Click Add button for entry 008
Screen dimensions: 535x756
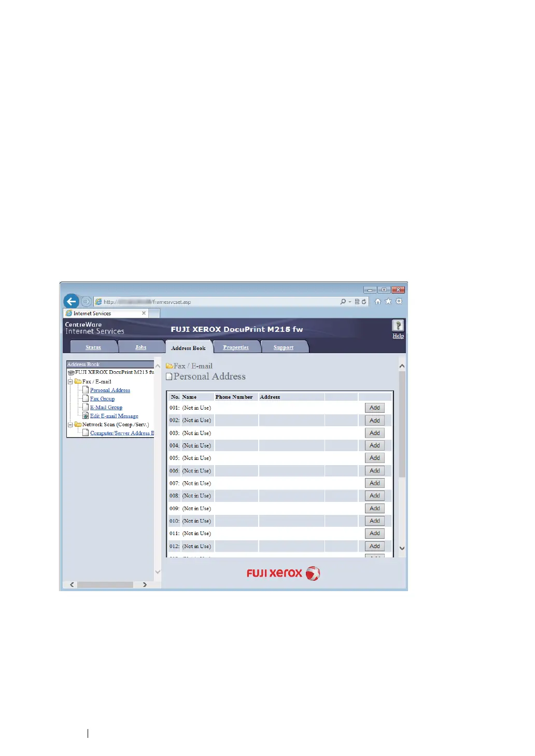click(x=375, y=496)
